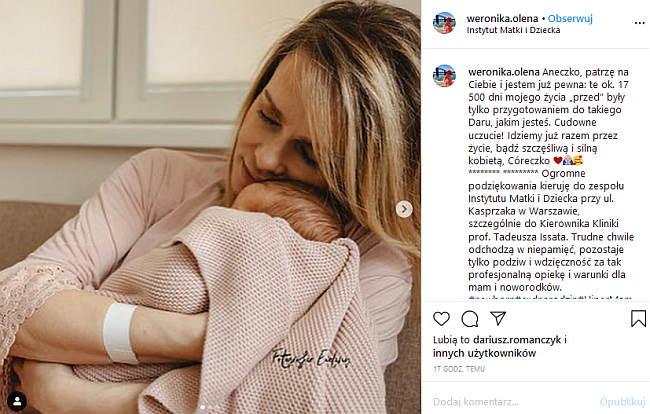
Task: Focus the Dodaj komentarz input field
Action: click(x=514, y=402)
